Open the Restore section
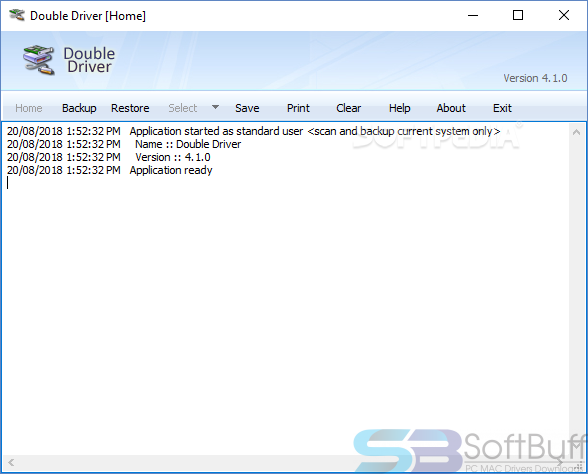 (130, 108)
